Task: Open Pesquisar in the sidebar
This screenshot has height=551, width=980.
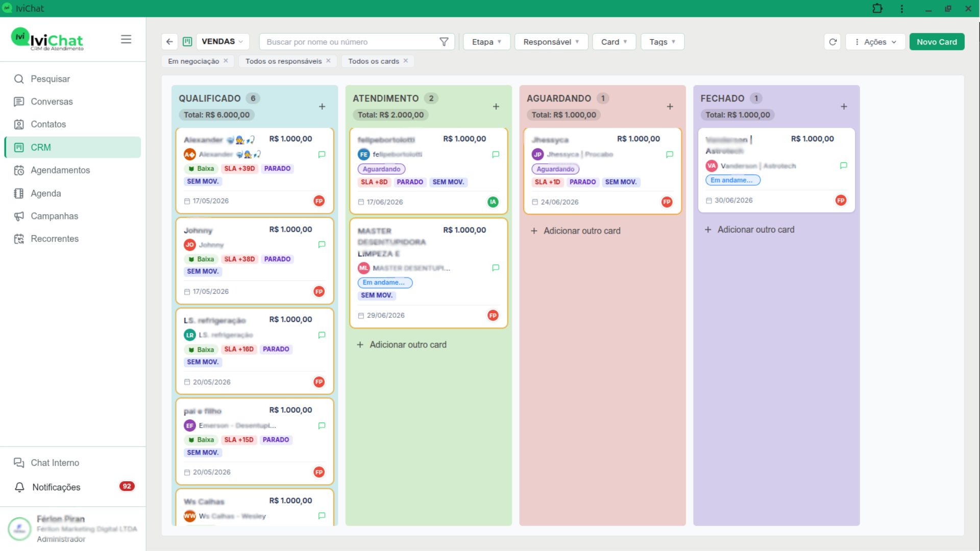Action: pyautogui.click(x=72, y=79)
